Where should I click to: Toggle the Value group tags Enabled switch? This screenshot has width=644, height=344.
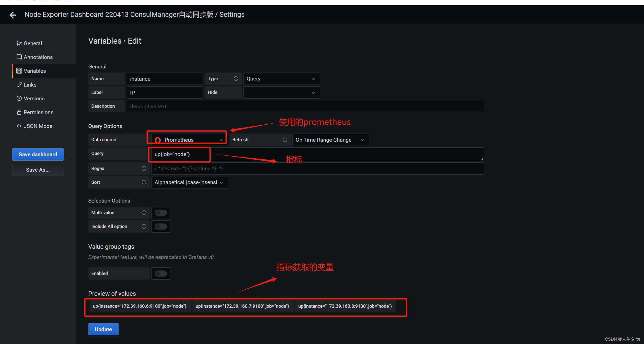pyautogui.click(x=160, y=273)
